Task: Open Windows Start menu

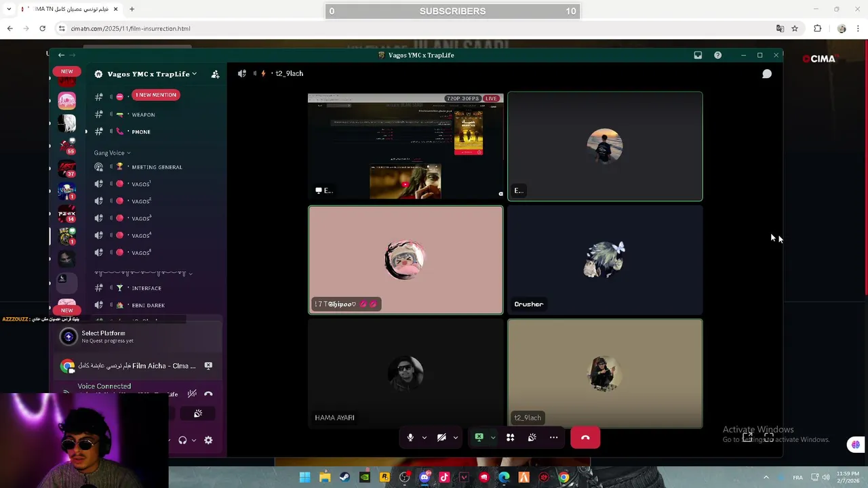Action: 305,477
